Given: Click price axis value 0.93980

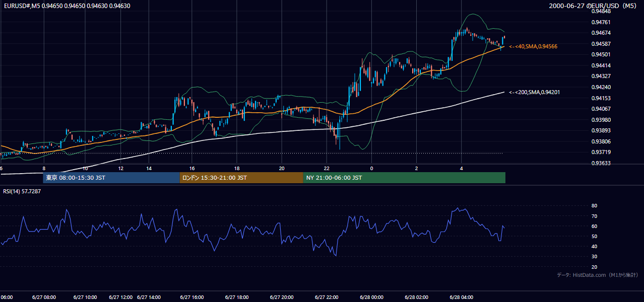Looking at the screenshot, I should [x=601, y=120].
